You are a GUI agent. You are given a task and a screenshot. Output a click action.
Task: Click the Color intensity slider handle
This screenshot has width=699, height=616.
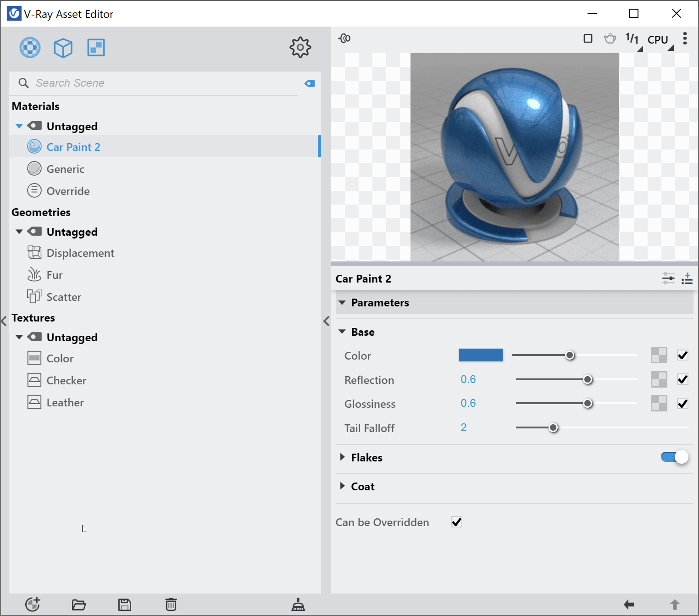pyautogui.click(x=570, y=355)
